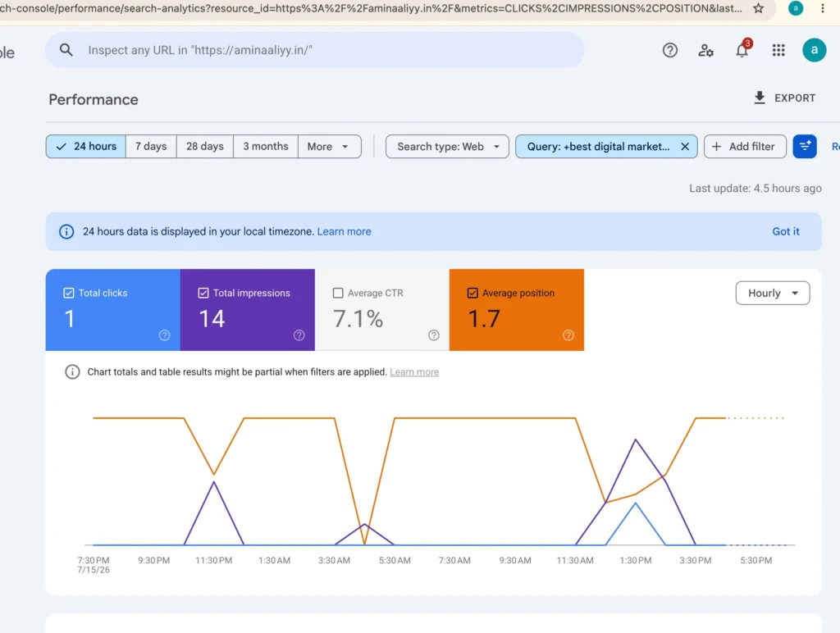
Task: Dismiss the banner with Got it
Action: 785,232
